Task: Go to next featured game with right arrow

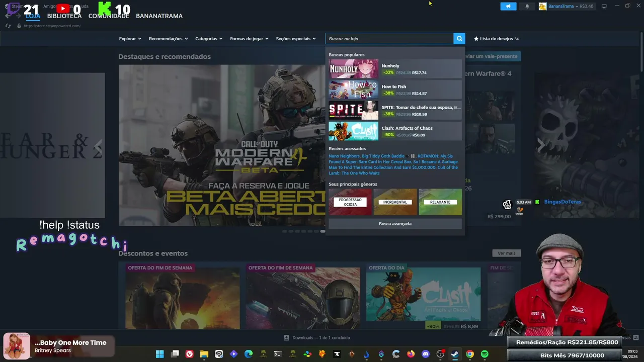Action: (x=541, y=146)
